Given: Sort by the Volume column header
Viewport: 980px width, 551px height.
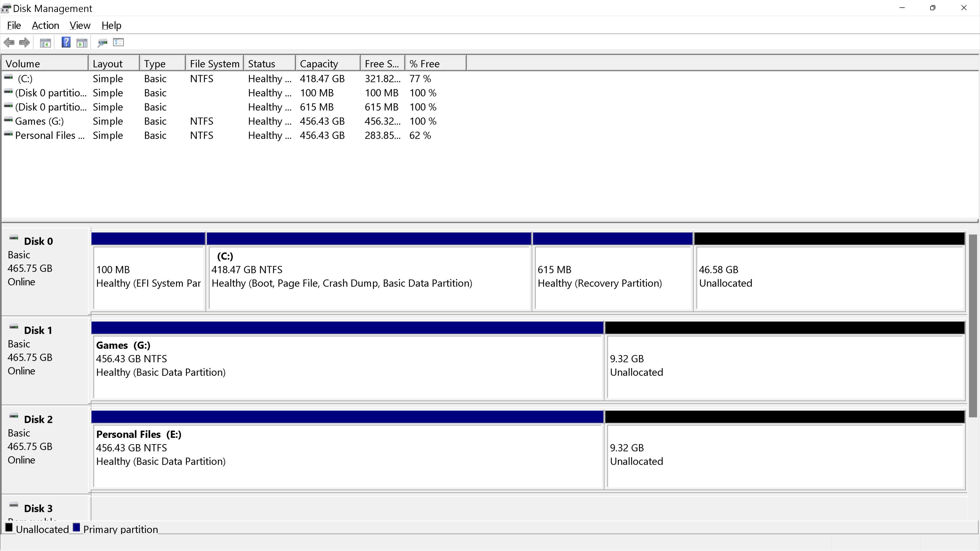Looking at the screenshot, I should (45, 64).
